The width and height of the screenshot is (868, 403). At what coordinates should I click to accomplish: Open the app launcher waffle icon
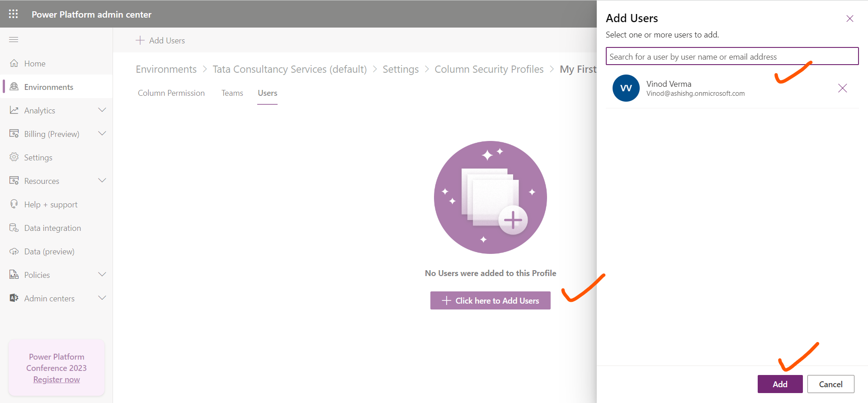14,14
